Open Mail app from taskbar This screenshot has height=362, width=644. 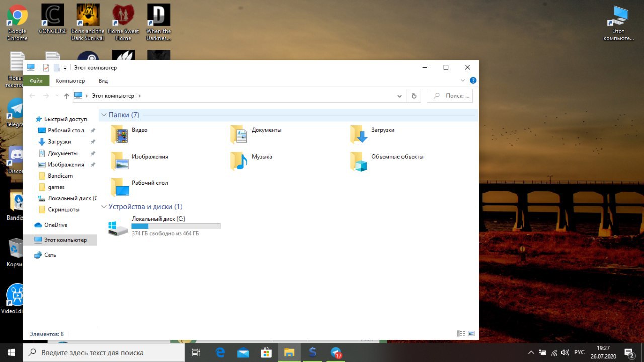coord(244,352)
